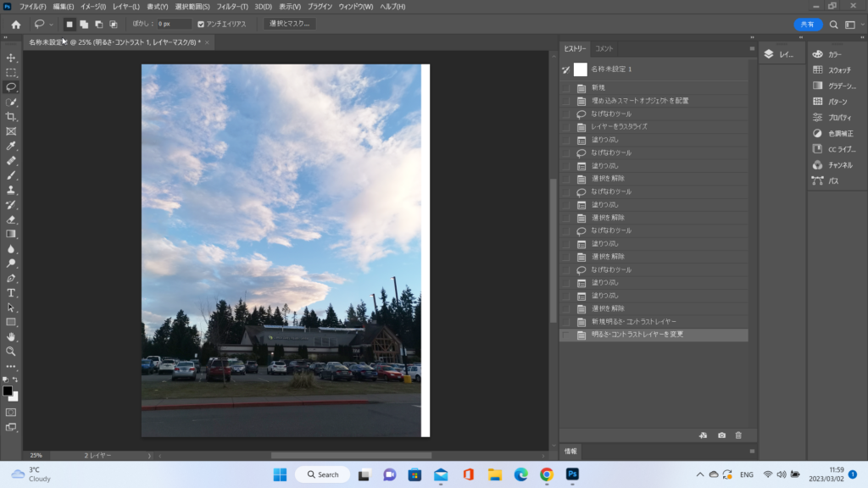The image size is (868, 488).
Task: Toggle history brush source box beside レイヤーをラスタライズ
Action: click(565, 127)
